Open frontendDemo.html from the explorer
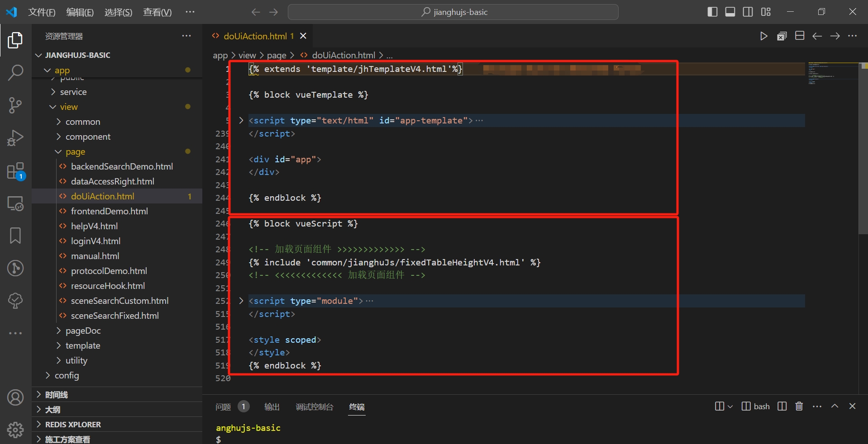The image size is (868, 444). (x=109, y=211)
